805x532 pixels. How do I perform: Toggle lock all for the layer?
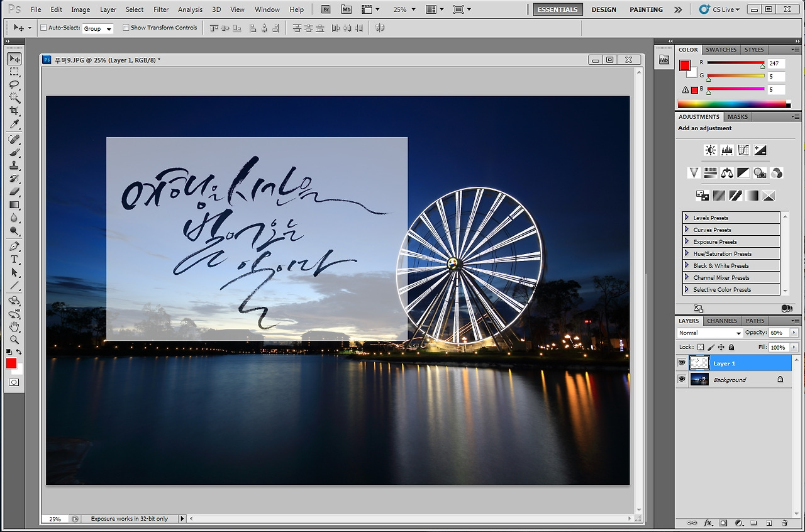click(x=731, y=347)
